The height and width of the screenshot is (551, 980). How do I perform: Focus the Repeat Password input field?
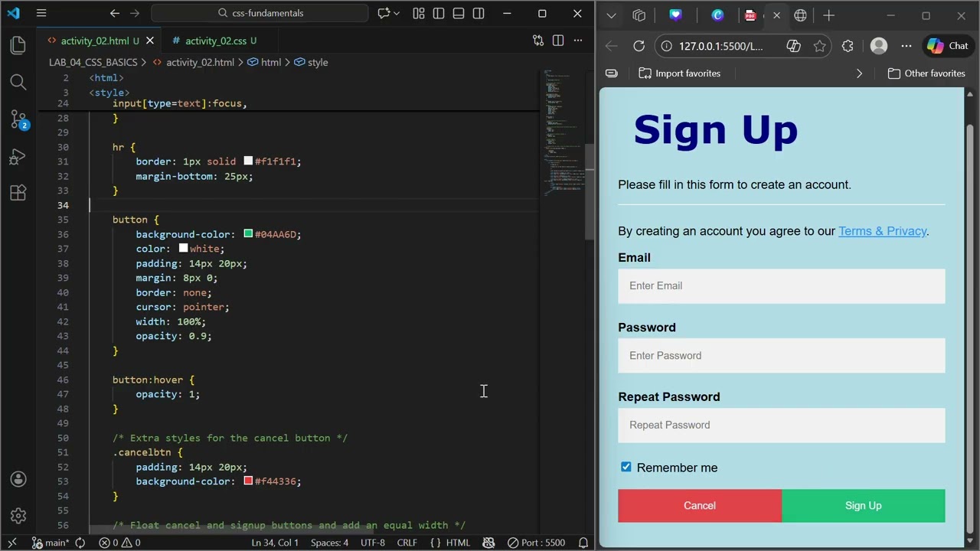(782, 425)
